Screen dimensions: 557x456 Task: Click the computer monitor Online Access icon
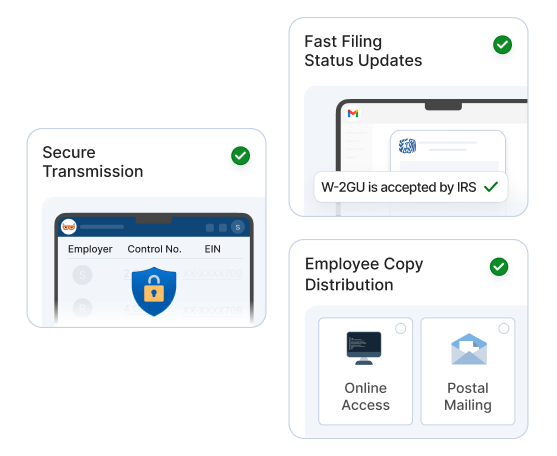click(x=364, y=348)
